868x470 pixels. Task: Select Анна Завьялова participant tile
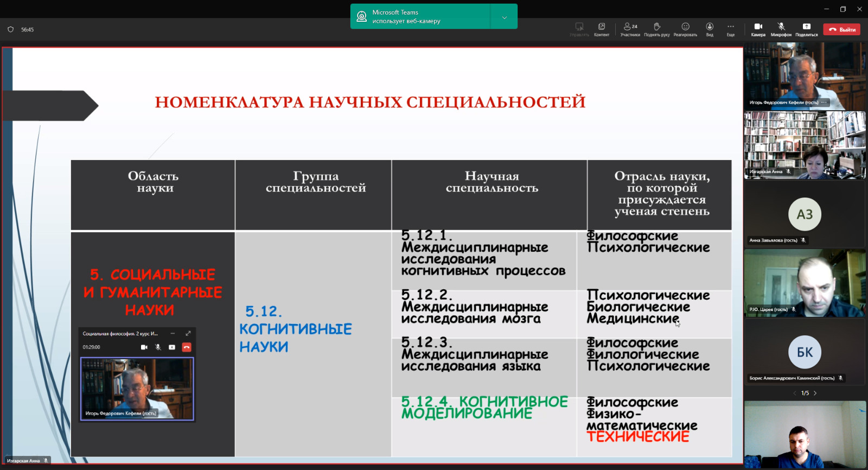coord(805,214)
